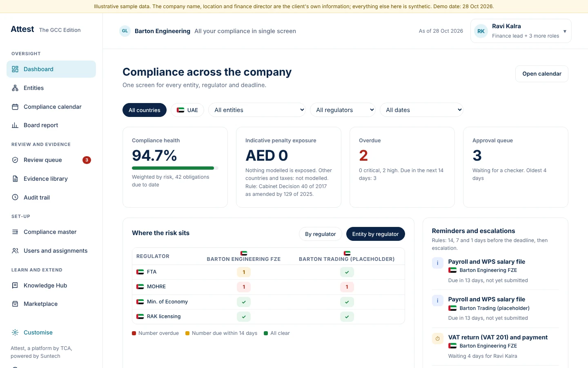The width and height of the screenshot is (588, 368).
Task: Go to Audit trail in sidebar
Action: click(51, 197)
